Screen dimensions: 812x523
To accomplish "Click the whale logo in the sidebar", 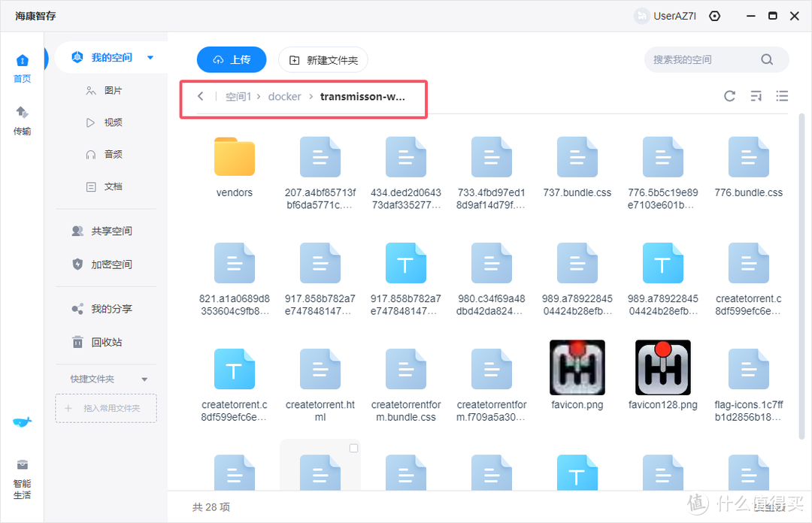I will coord(22,422).
